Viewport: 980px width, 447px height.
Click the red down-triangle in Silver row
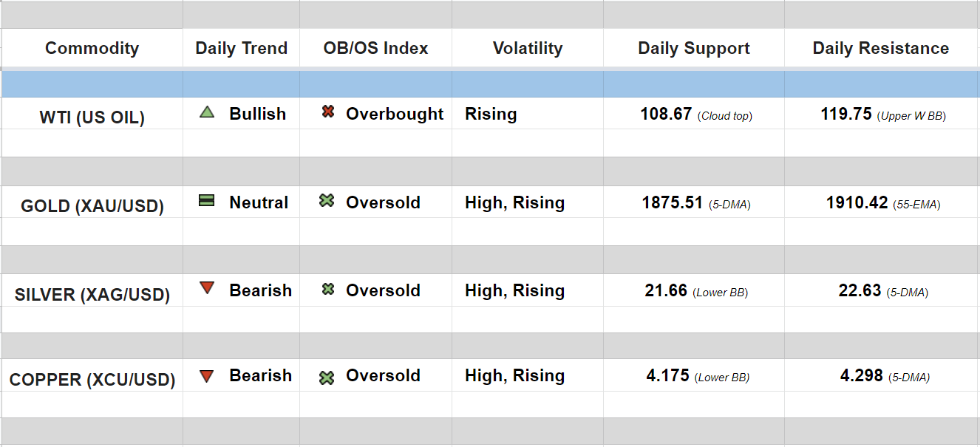tap(207, 288)
